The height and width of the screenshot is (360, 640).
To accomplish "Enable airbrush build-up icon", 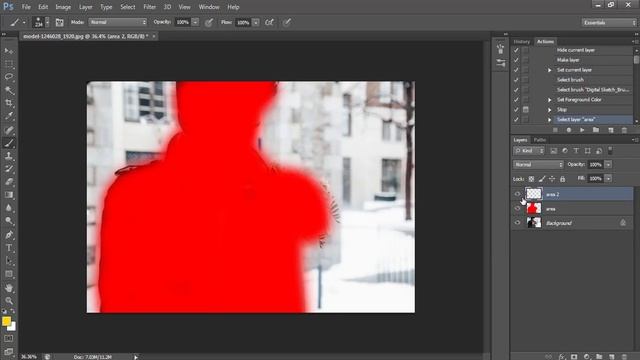I will point(269,22).
